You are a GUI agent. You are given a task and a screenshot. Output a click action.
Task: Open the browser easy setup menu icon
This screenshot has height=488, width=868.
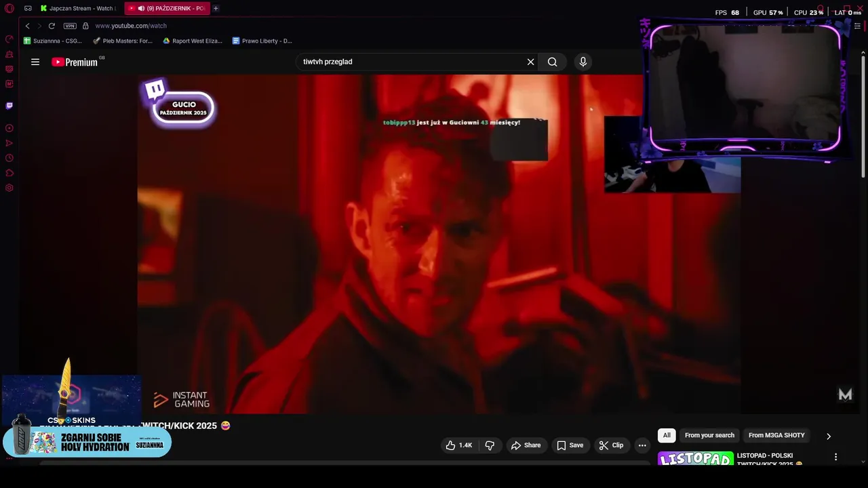pyautogui.click(x=857, y=26)
